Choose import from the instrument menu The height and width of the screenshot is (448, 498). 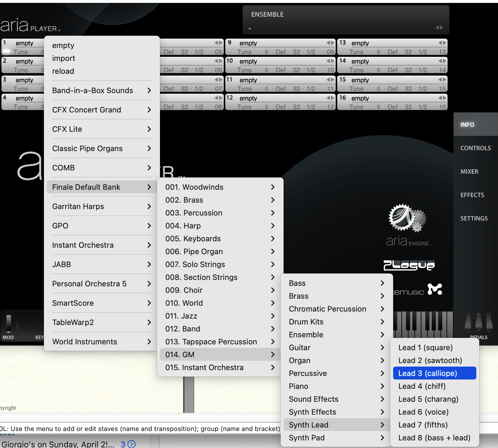pos(64,58)
